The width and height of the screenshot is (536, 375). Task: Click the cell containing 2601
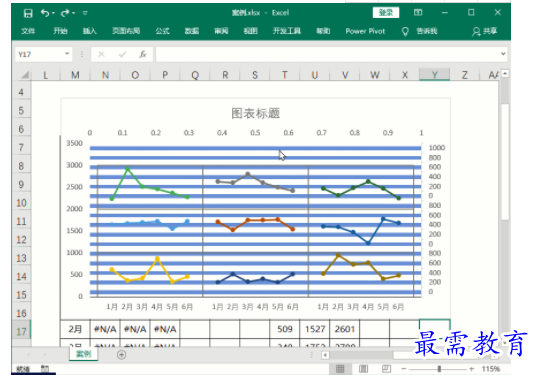pos(345,329)
